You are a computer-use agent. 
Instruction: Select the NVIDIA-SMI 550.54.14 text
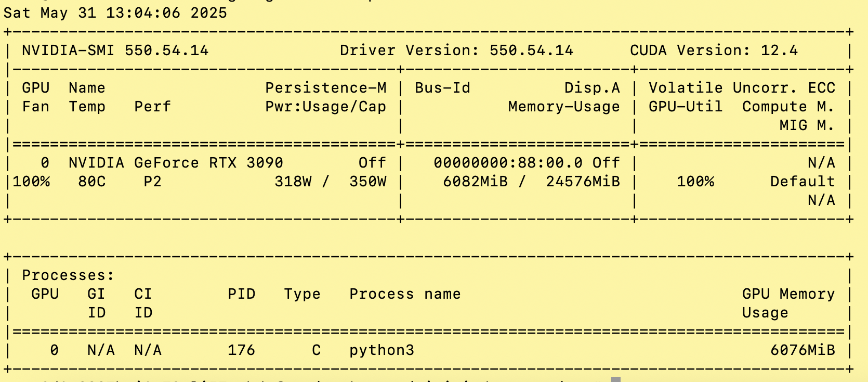pos(115,50)
